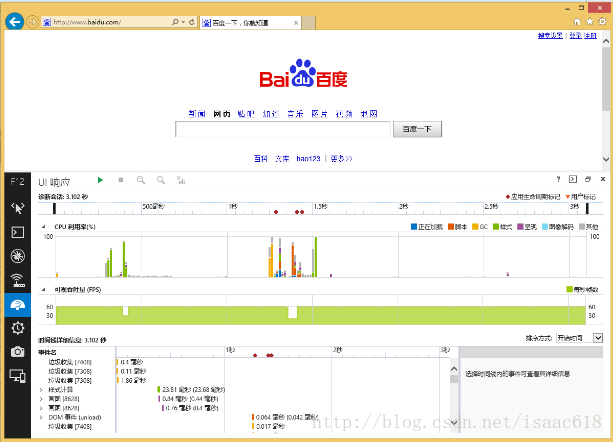Viewport: 613px width, 442px height.
Task: Open F12 tools help question mark
Action: (x=558, y=179)
